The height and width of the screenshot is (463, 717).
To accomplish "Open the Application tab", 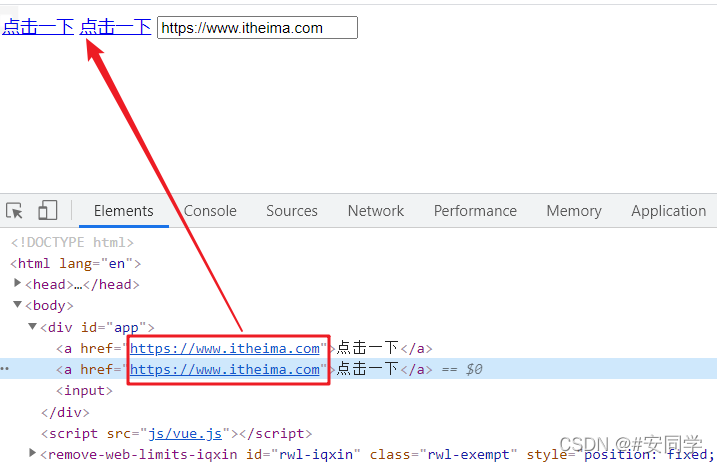I will pos(669,211).
